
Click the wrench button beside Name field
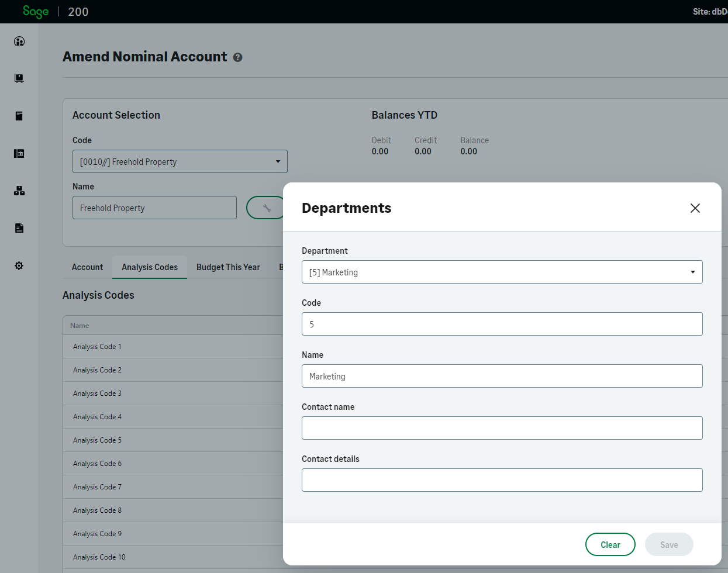click(x=265, y=208)
